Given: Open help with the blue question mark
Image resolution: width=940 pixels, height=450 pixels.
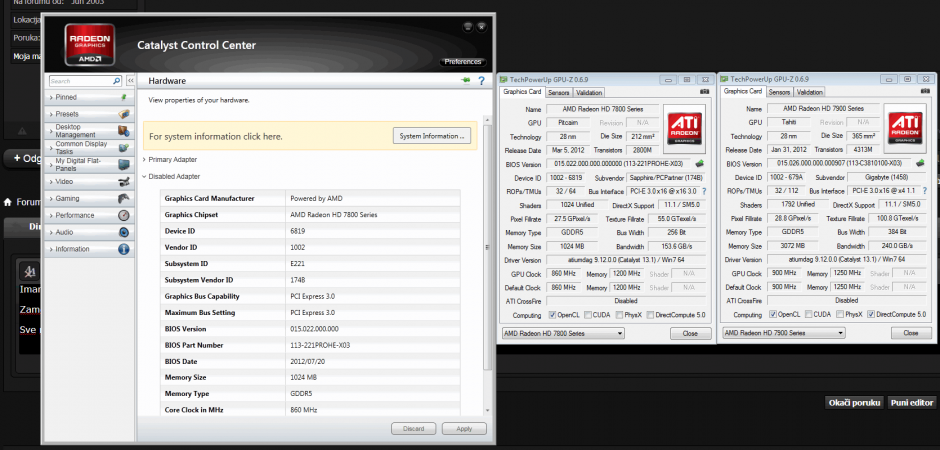Looking at the screenshot, I should tap(481, 81).
